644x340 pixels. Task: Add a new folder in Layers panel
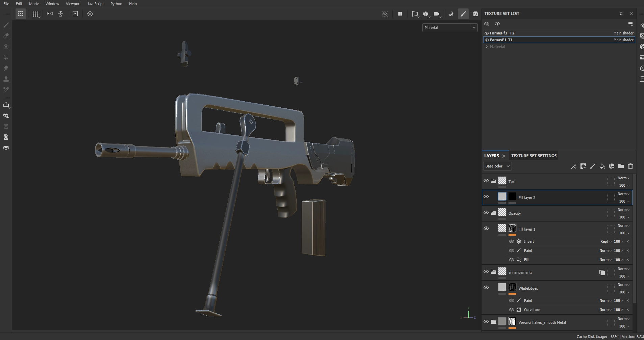tap(621, 166)
